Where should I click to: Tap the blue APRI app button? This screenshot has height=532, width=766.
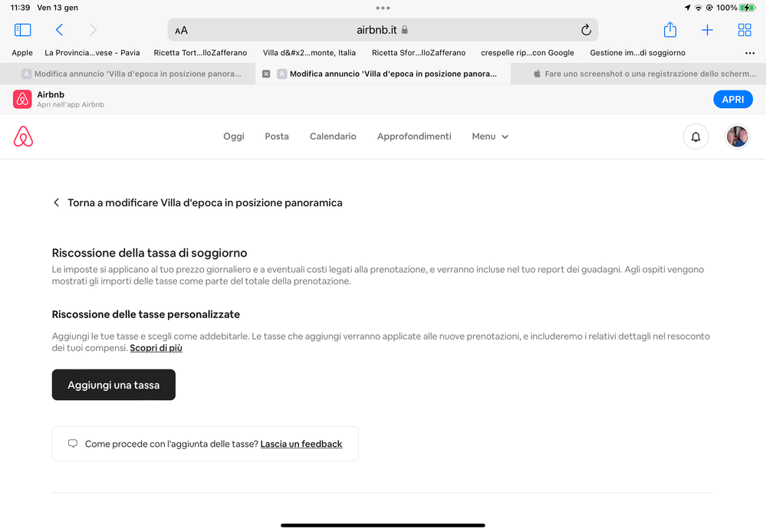click(x=733, y=99)
